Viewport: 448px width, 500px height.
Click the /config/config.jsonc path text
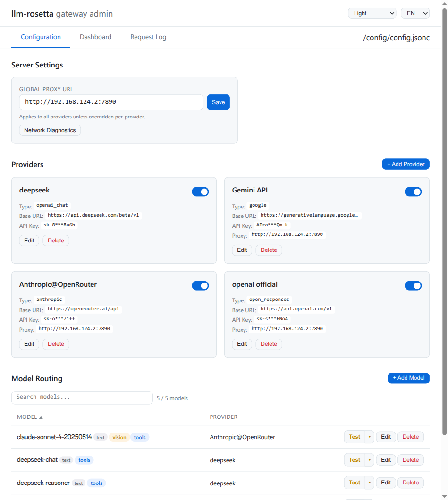[x=397, y=38]
